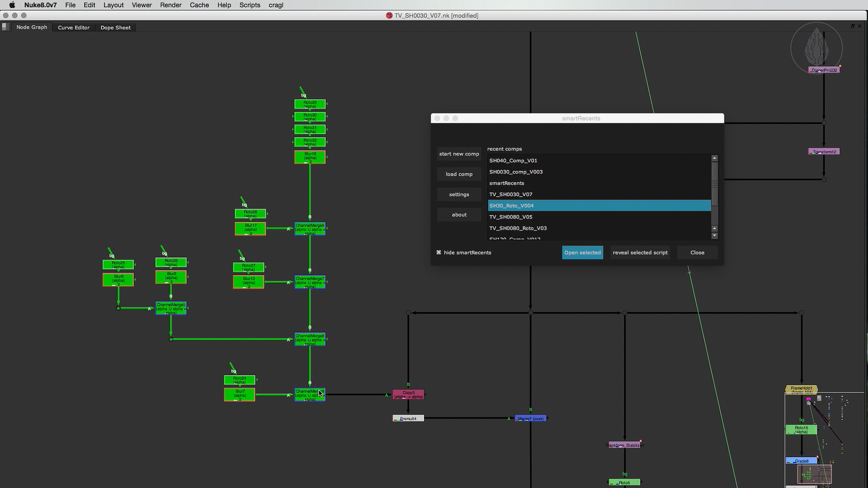The width and height of the screenshot is (868, 488).
Task: Select the FrameHold1 node
Action: point(802,390)
